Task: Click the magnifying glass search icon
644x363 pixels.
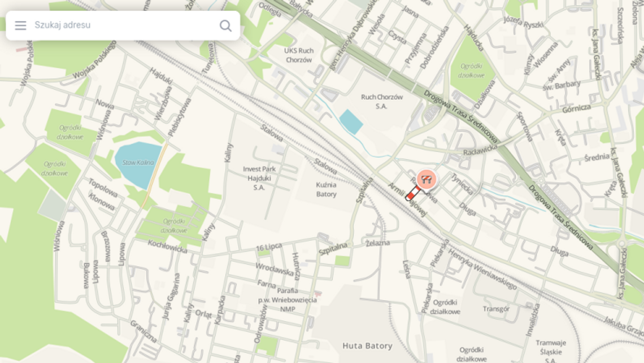Action: pyautogui.click(x=225, y=25)
